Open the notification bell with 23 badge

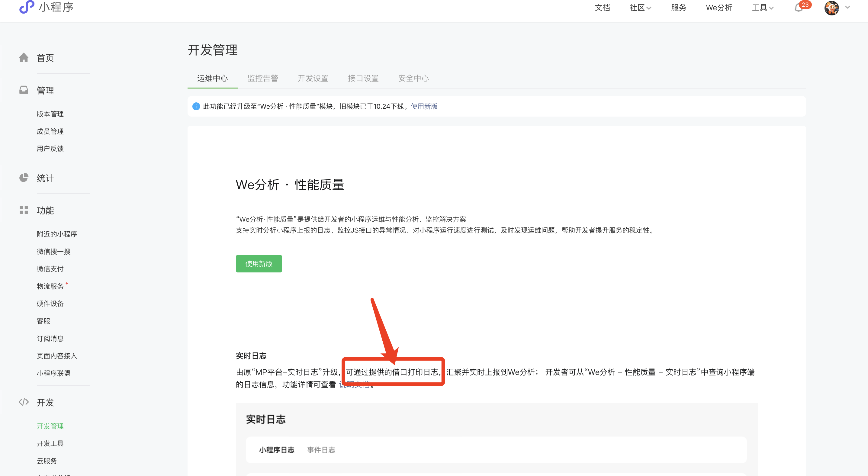coord(799,8)
